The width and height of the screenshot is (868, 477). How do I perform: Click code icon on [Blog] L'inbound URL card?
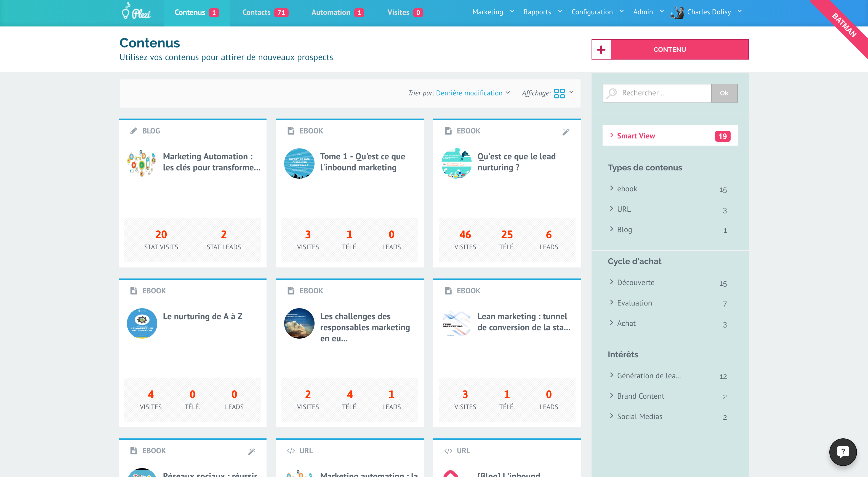click(448, 451)
